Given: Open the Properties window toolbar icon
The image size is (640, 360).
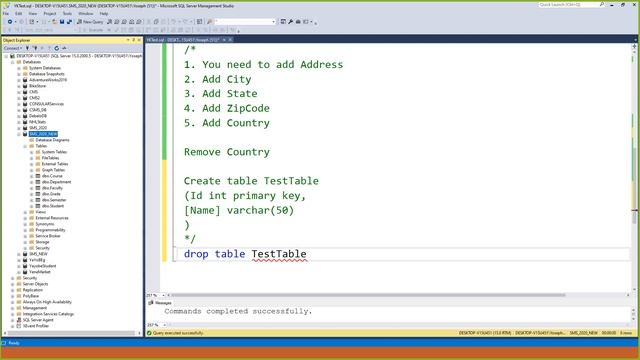Looking at the screenshot, I should click(283, 22).
